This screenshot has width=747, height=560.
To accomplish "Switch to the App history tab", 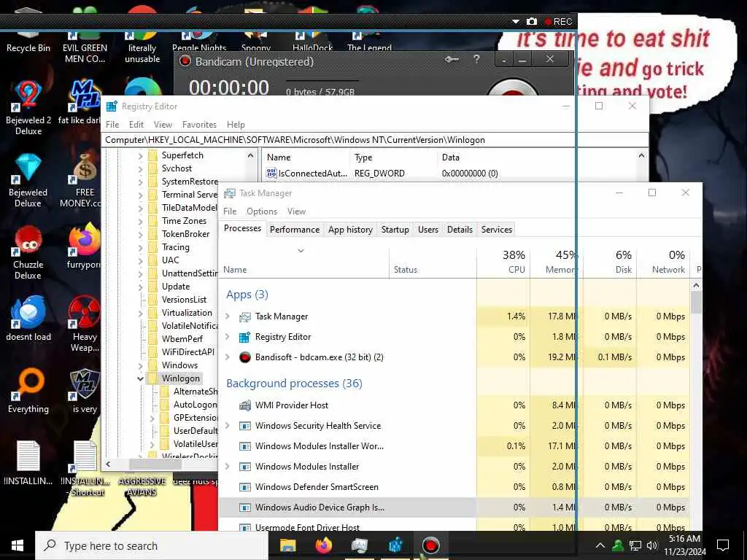I will pyautogui.click(x=350, y=230).
